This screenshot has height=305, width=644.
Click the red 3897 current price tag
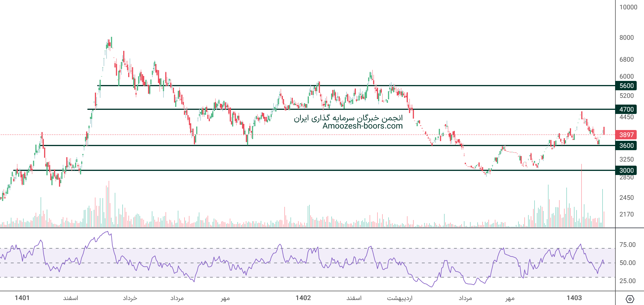point(626,135)
